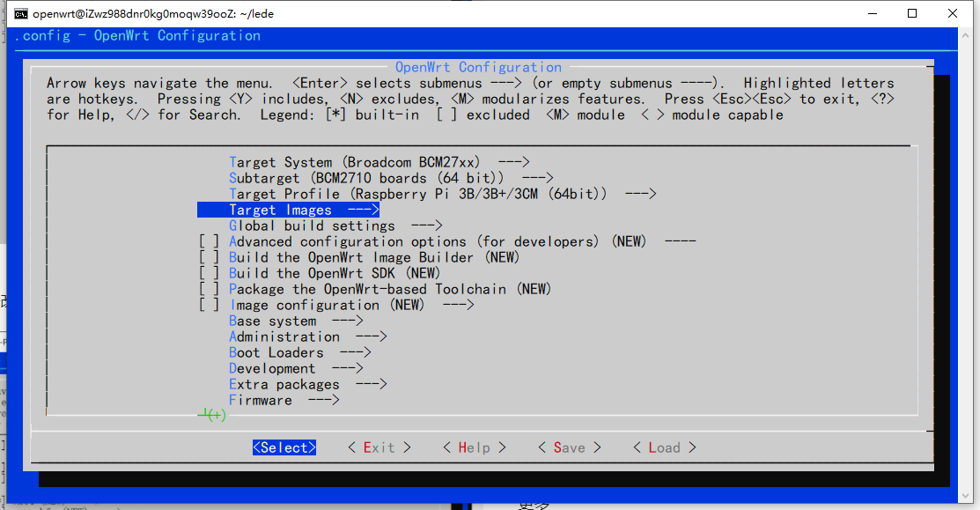Viewport: 980px width, 510px height.
Task: Toggle Advanced configuration options checkbox
Action: point(209,241)
